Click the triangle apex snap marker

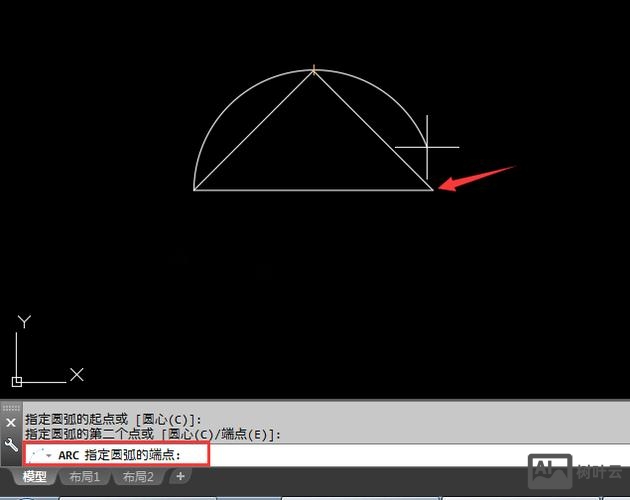[314, 71]
